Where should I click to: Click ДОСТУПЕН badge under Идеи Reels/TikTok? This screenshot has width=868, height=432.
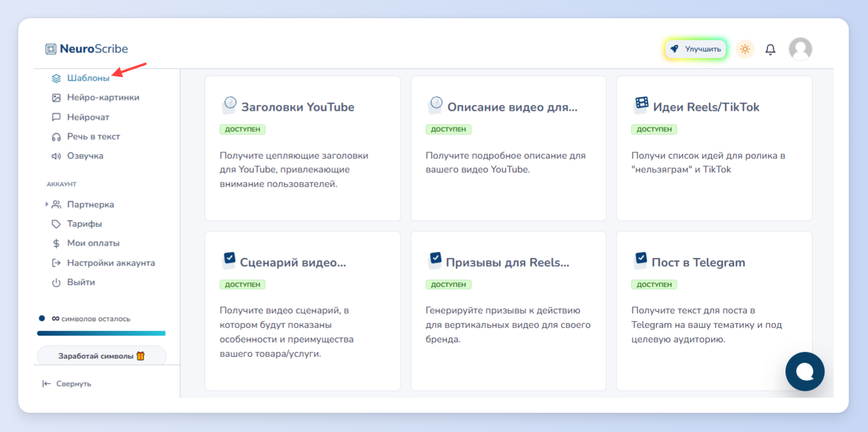(654, 130)
